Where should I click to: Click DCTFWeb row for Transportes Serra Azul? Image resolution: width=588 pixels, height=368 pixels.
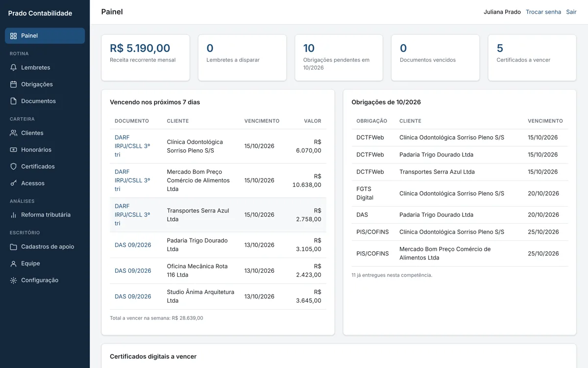pyautogui.click(x=460, y=172)
